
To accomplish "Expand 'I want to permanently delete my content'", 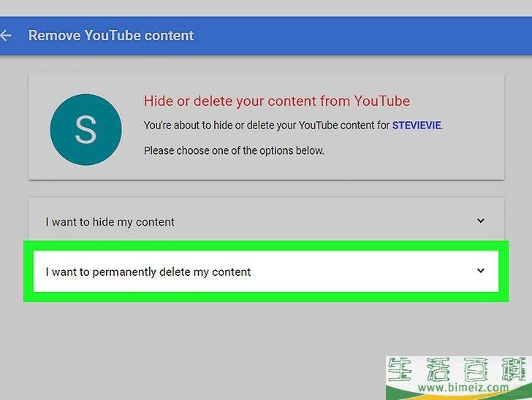I will (266, 272).
